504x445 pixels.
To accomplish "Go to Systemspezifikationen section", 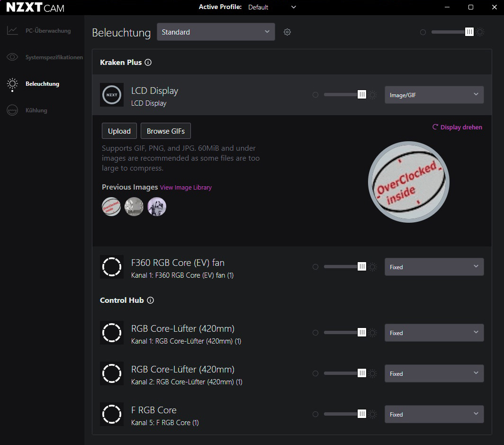I will [54, 57].
